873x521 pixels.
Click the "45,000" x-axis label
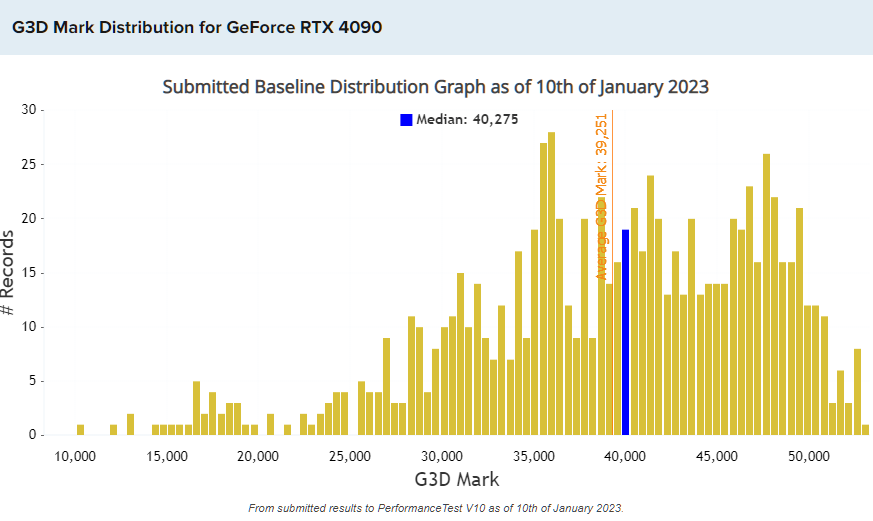(717, 456)
